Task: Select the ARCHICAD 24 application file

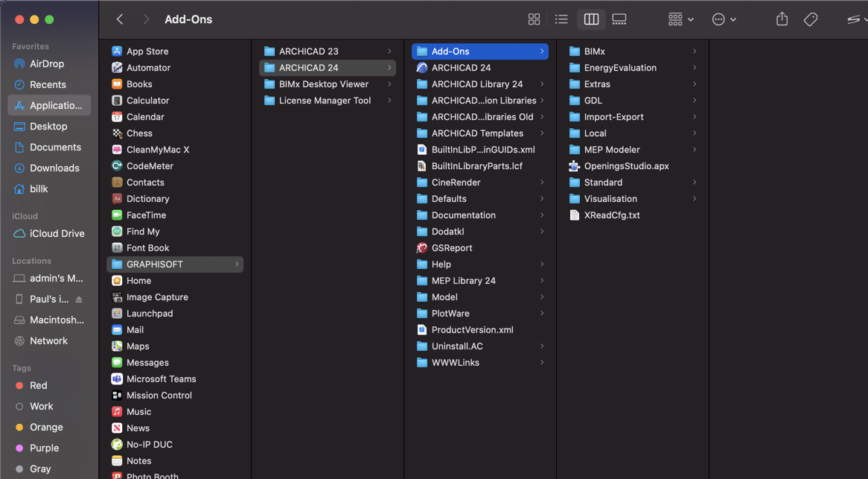Action: pos(480,68)
